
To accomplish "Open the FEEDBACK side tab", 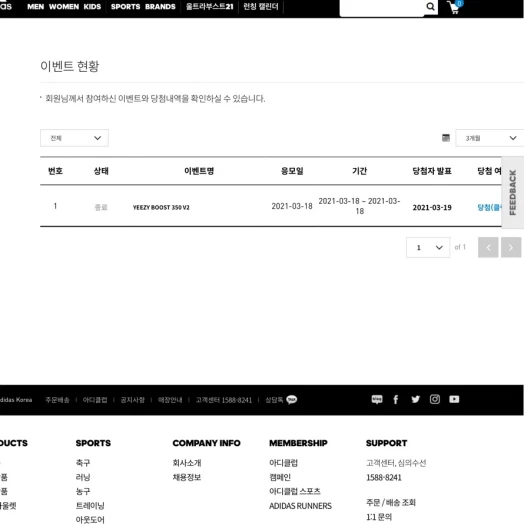I will 513,193.
